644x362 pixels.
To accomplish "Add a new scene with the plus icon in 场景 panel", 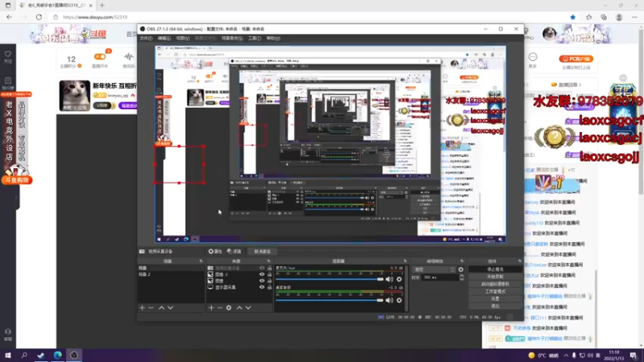I will coord(142,308).
